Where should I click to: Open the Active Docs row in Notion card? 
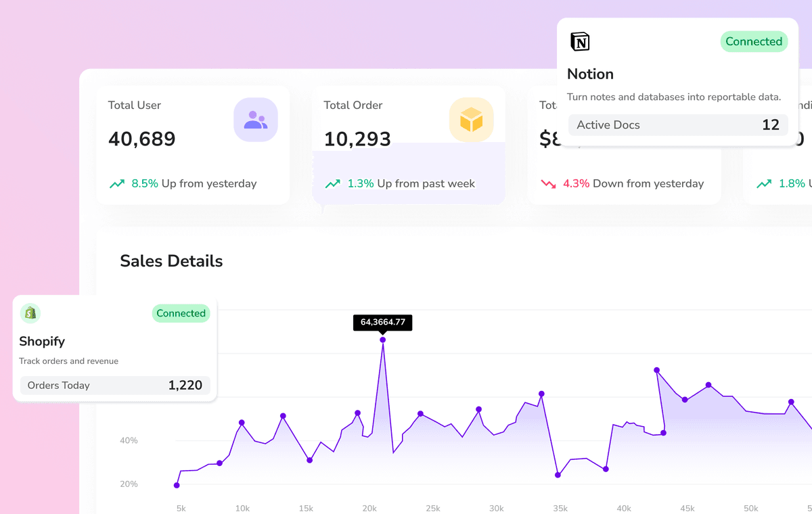point(677,125)
